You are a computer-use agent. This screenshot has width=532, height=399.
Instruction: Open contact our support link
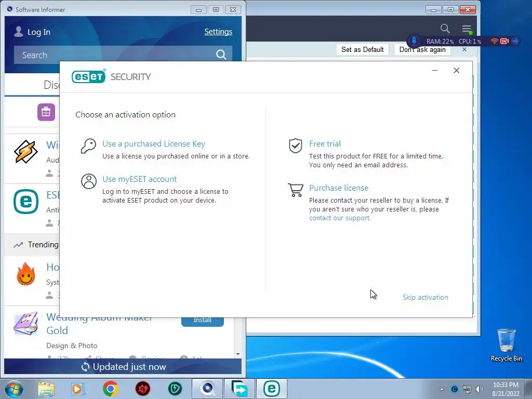point(340,218)
